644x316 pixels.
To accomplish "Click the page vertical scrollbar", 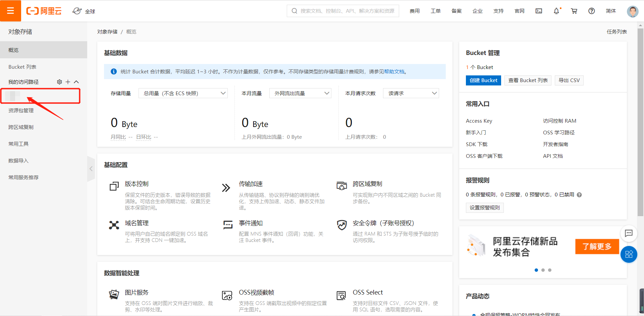I will coord(641,122).
